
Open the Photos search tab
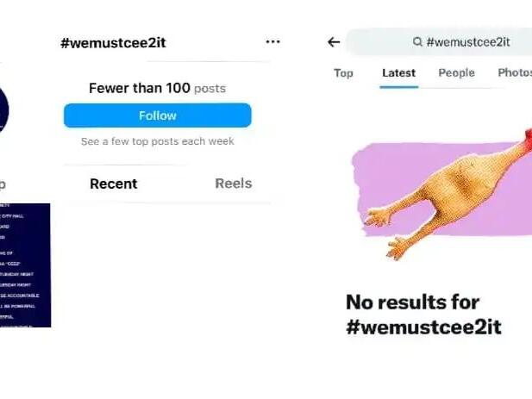pyautogui.click(x=515, y=72)
